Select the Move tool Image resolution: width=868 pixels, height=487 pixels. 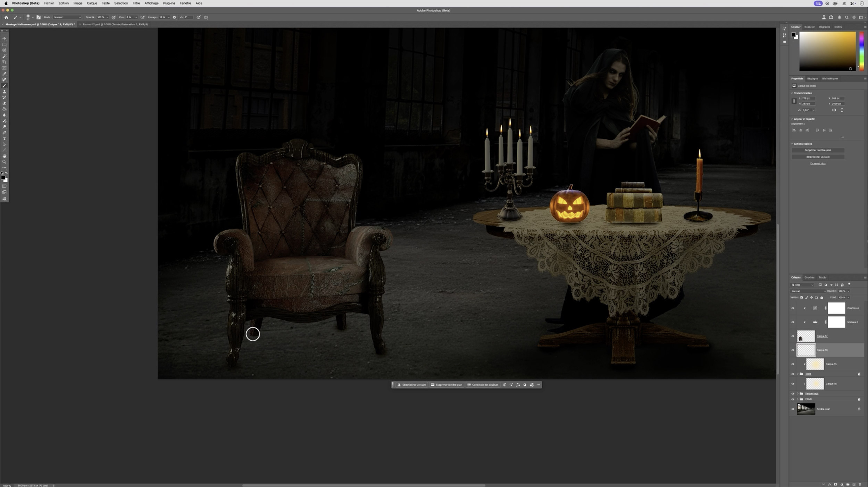coord(5,39)
